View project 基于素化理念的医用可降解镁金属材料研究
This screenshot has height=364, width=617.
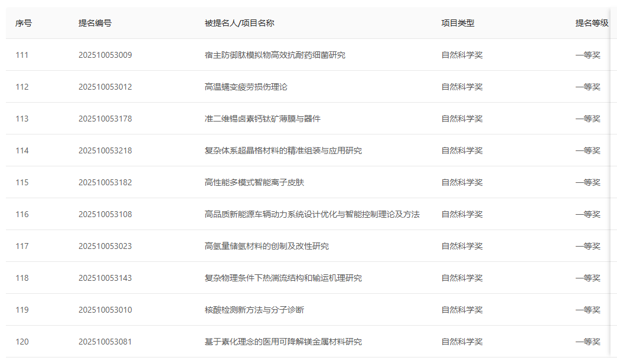(282, 341)
